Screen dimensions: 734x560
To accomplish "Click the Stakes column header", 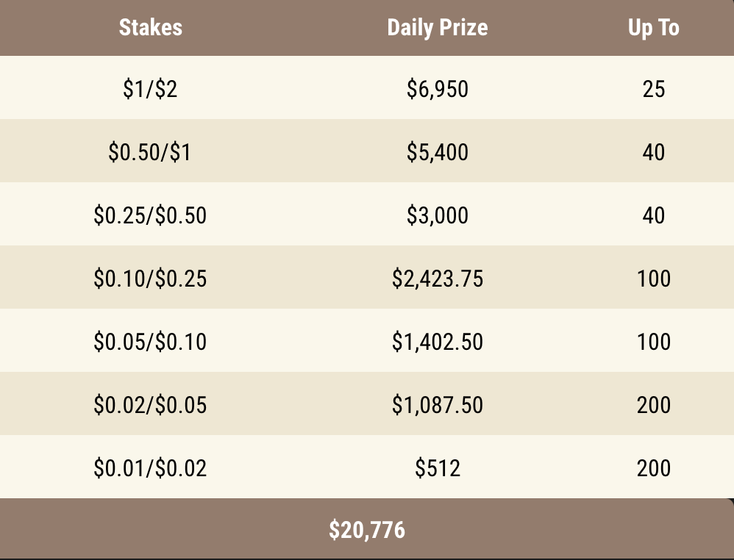I will [x=150, y=28].
